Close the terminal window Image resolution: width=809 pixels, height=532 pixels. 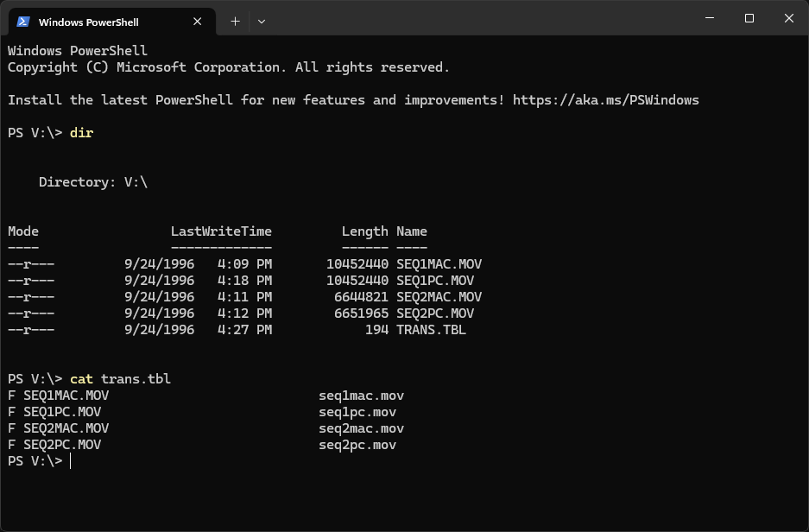tap(788, 19)
